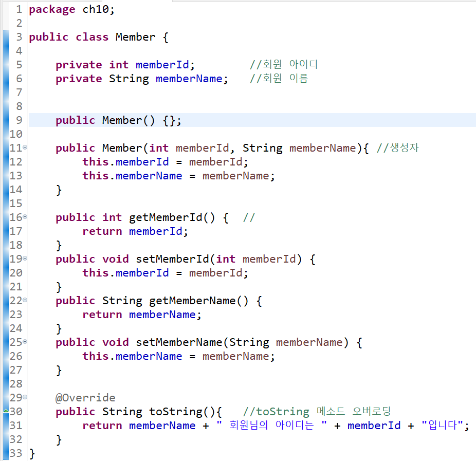Click class name 'Member' on line 3

135,37
